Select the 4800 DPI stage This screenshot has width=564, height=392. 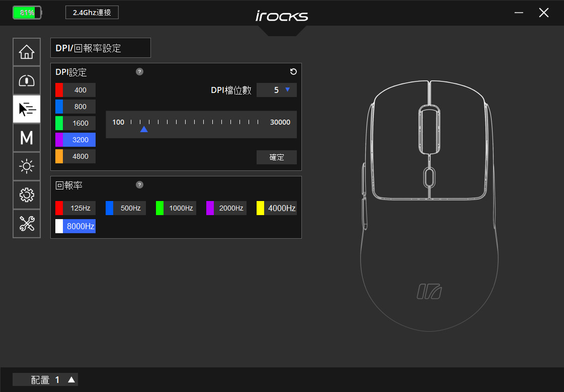[x=75, y=156]
